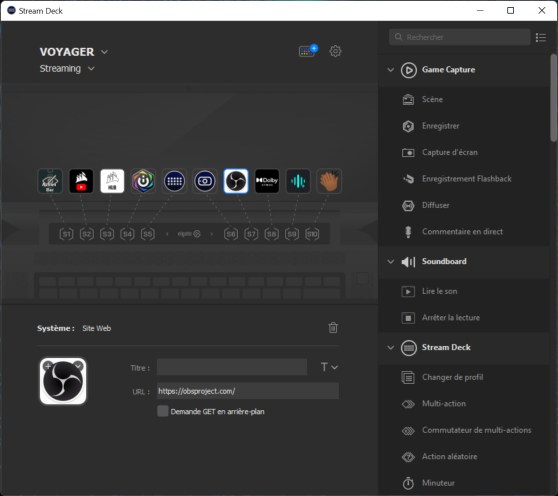Select the S5 key slot

[x=148, y=234]
